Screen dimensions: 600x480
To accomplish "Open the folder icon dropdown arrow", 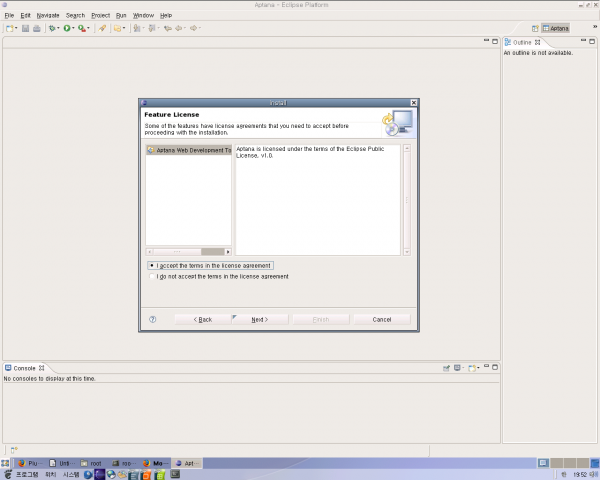I will pyautogui.click(x=124, y=28).
